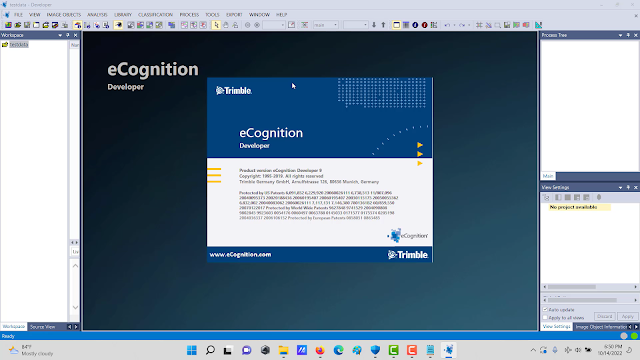Click the class hierarchy tree icon

click(434, 25)
